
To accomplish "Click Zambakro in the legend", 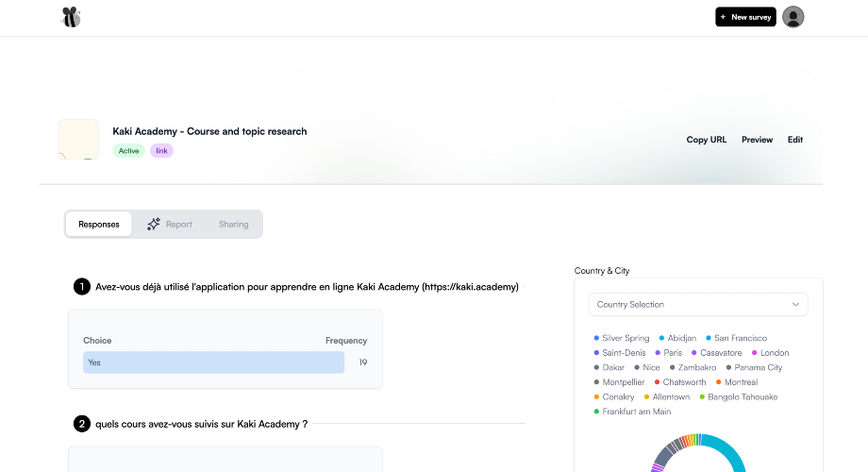I will click(x=693, y=367).
